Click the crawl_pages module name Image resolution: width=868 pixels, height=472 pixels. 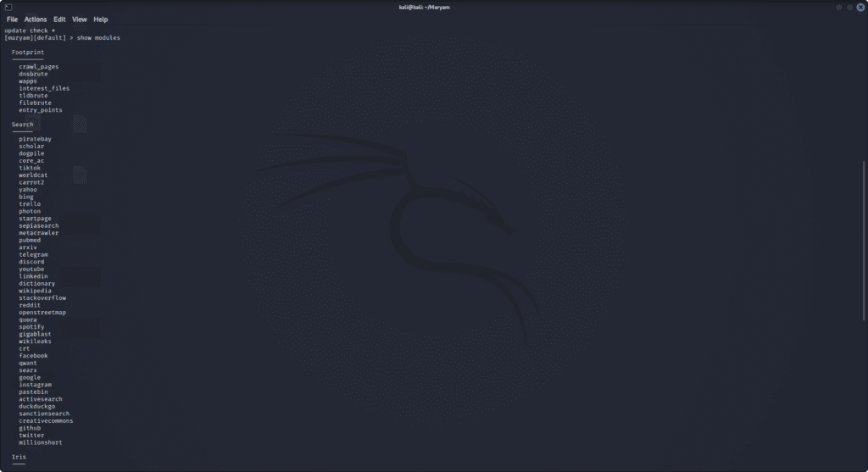pyautogui.click(x=38, y=67)
